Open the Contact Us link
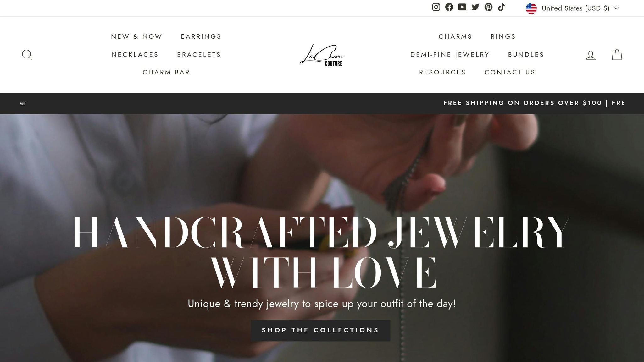The width and height of the screenshot is (644, 362). pyautogui.click(x=510, y=72)
